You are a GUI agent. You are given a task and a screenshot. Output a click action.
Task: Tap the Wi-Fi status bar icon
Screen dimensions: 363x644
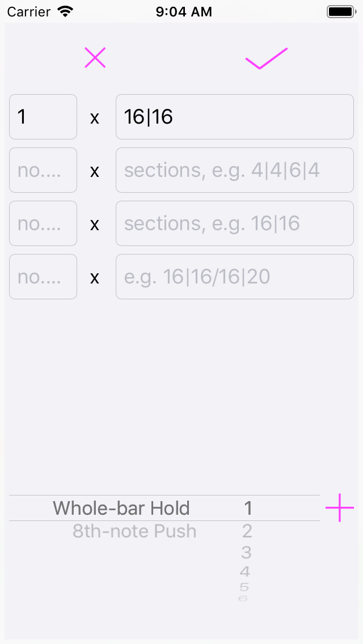point(66,11)
